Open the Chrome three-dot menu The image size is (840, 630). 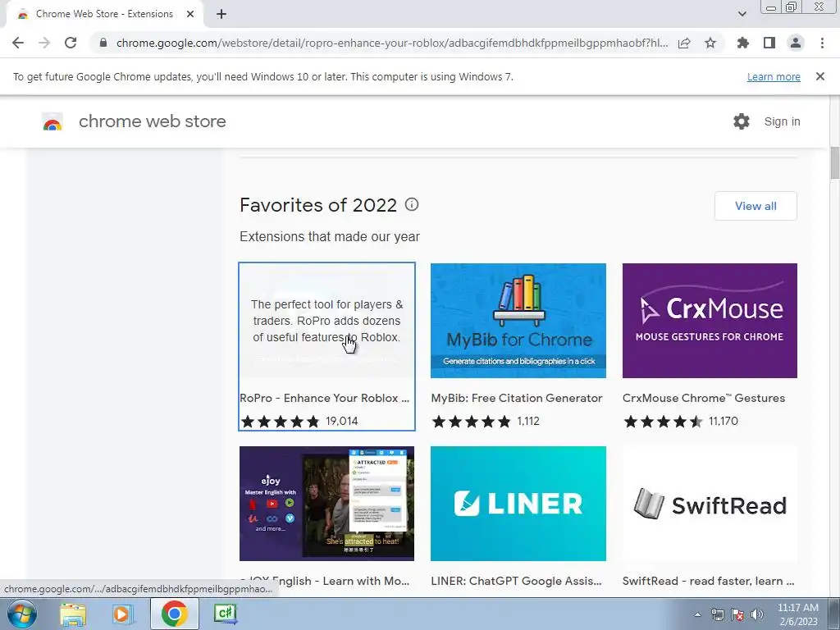click(822, 43)
